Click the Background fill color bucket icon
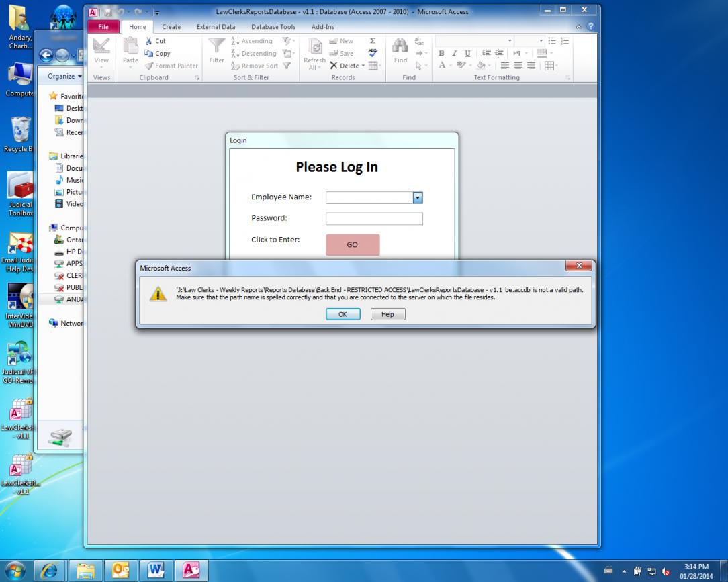 pos(481,65)
